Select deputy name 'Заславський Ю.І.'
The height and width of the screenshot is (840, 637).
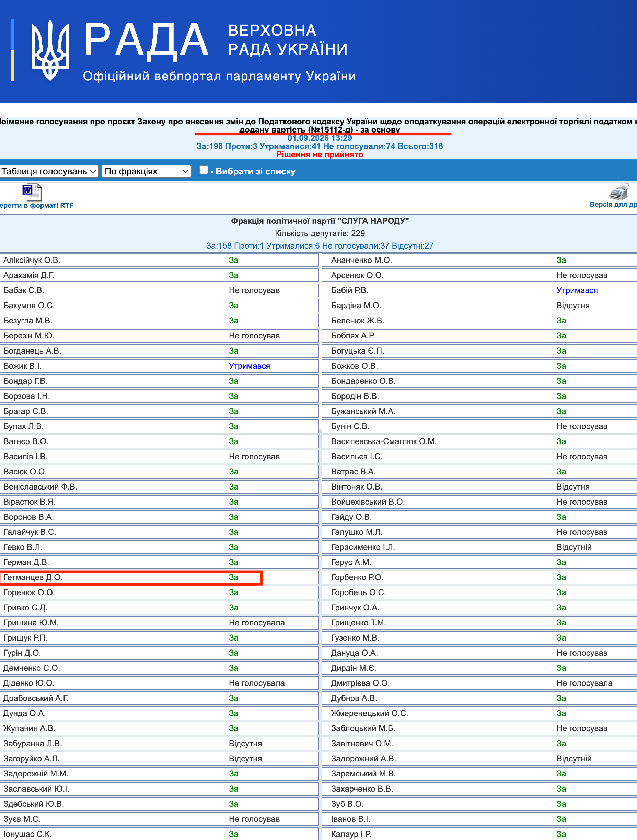(x=36, y=789)
